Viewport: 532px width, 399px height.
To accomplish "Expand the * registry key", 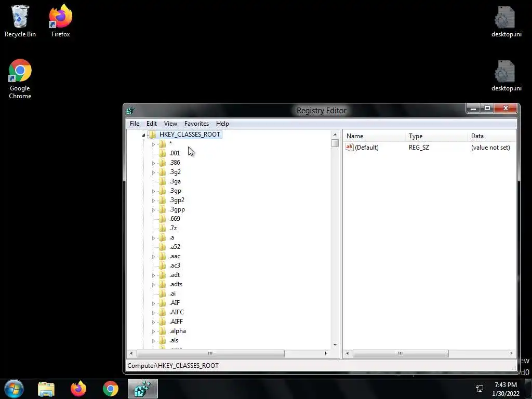I will pyautogui.click(x=153, y=144).
